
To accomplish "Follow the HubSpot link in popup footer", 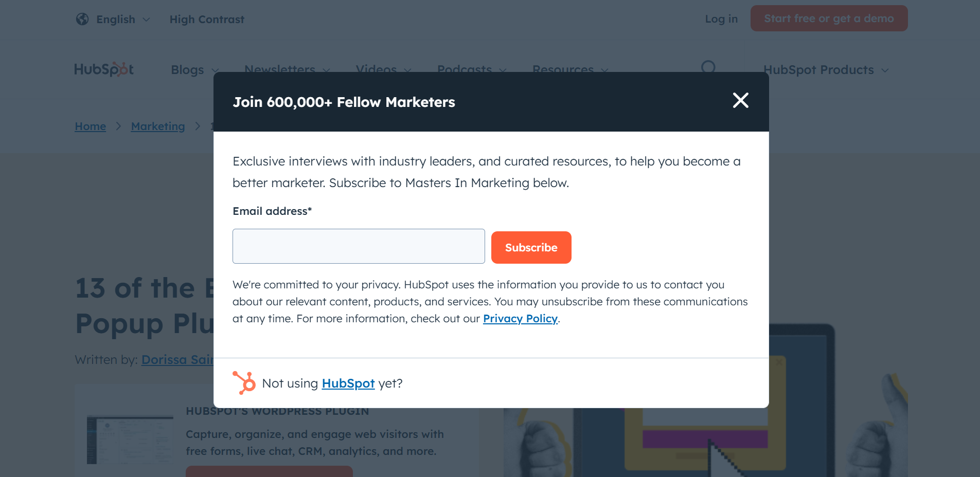I will [x=348, y=383].
